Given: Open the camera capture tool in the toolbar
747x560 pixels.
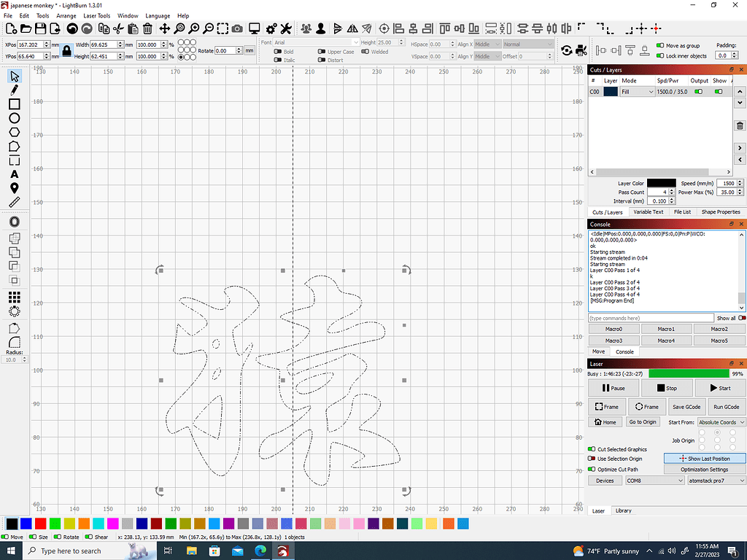Looking at the screenshot, I should pyautogui.click(x=236, y=28).
